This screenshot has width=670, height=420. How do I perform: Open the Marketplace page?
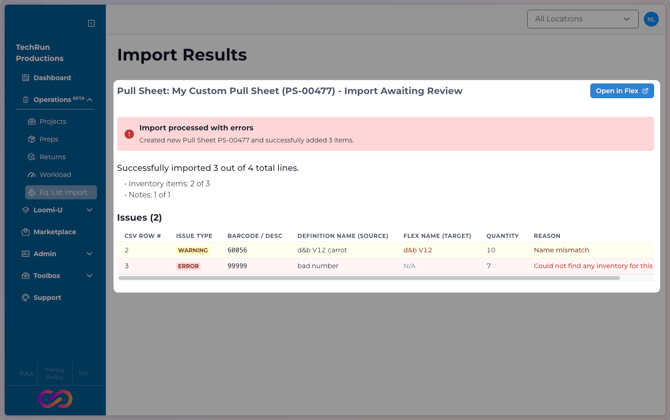55,232
